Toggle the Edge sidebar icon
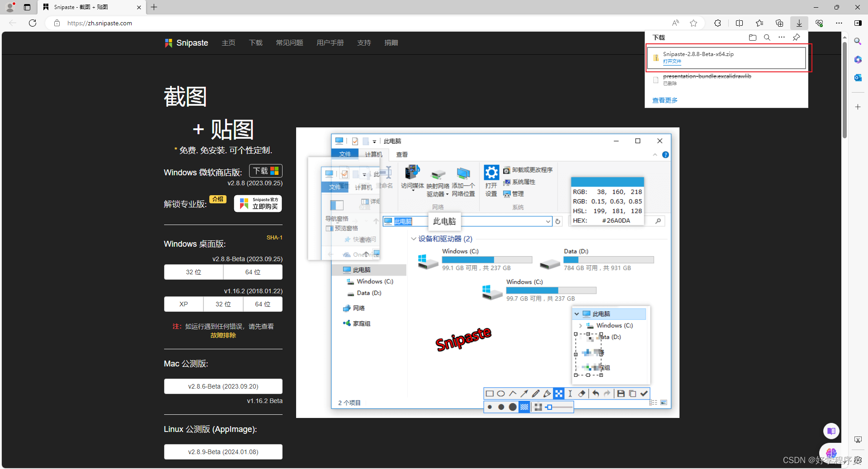The image size is (868, 469). coord(858,23)
